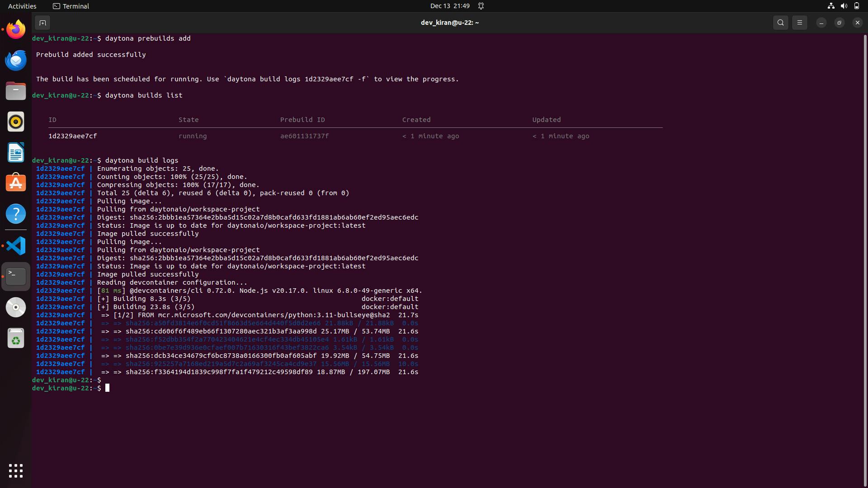Image resolution: width=868 pixels, height=488 pixels.
Task: Click 'Reading devcontainer configuration...' line
Action: pyautogui.click(x=172, y=282)
